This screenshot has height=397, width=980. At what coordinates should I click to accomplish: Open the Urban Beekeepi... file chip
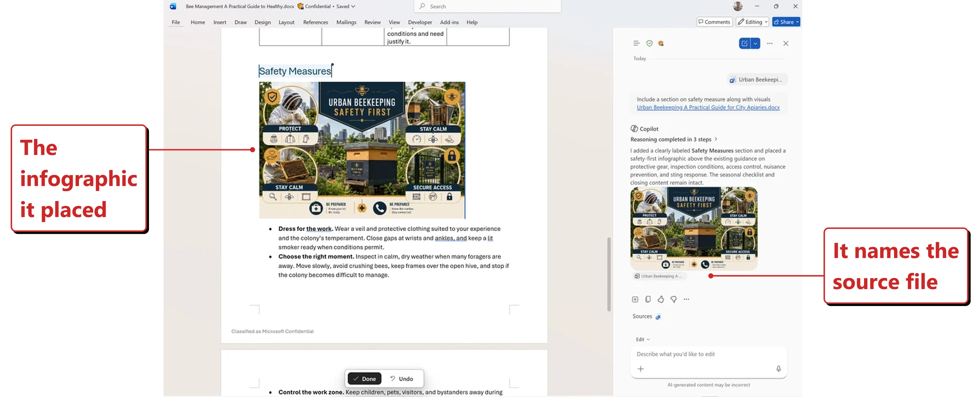(756, 80)
